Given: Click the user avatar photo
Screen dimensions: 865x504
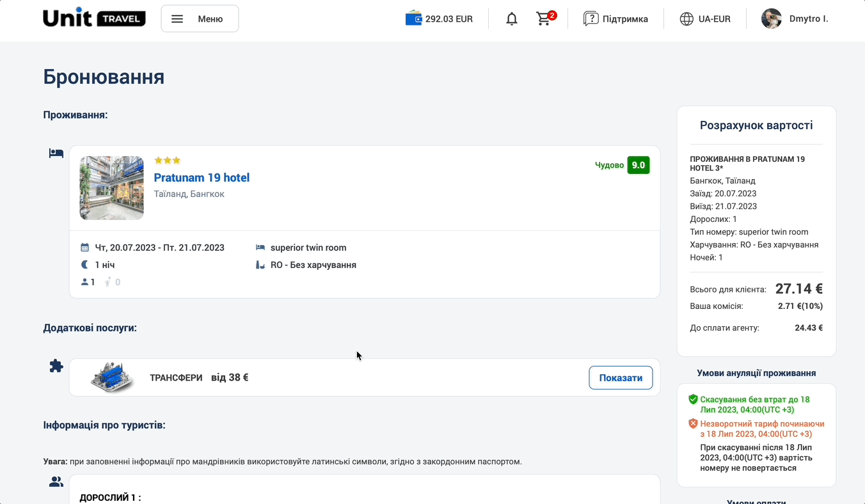Looking at the screenshot, I should tap(771, 19).
